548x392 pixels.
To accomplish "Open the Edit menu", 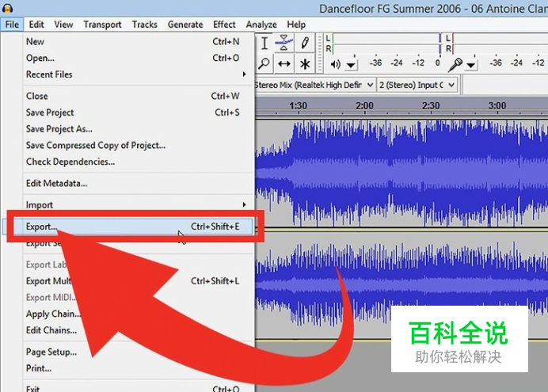I will (x=36, y=25).
